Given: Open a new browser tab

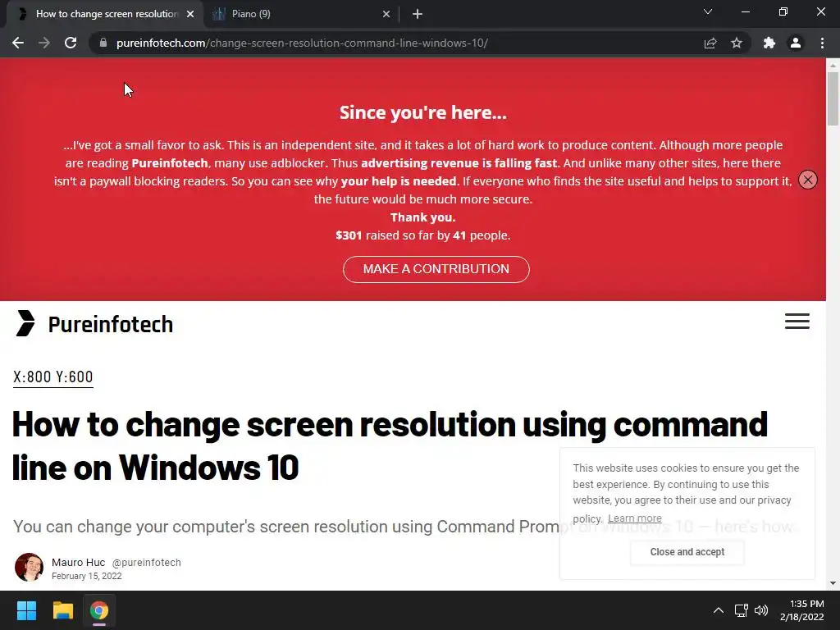Looking at the screenshot, I should (x=418, y=14).
